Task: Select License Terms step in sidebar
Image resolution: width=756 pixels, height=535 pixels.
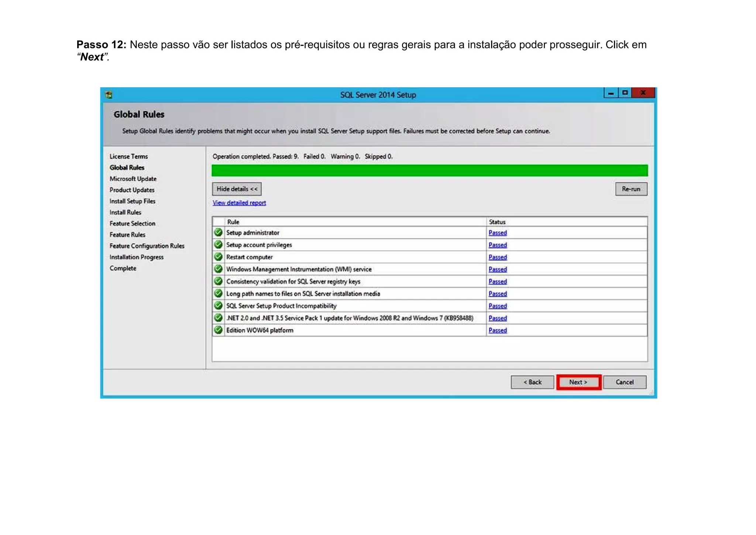Action: pos(128,156)
